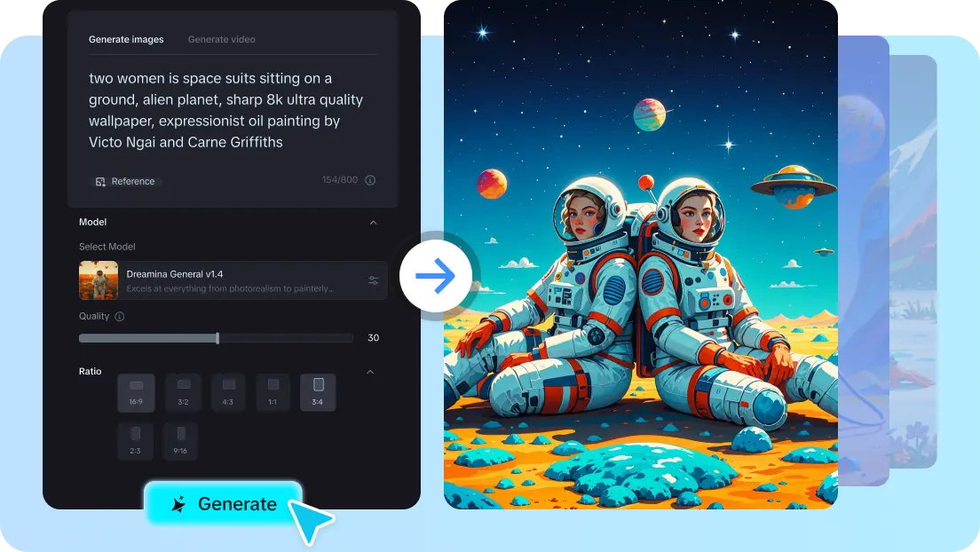Open model settings sliders icon
Image resolution: width=980 pixels, height=552 pixels.
[373, 280]
